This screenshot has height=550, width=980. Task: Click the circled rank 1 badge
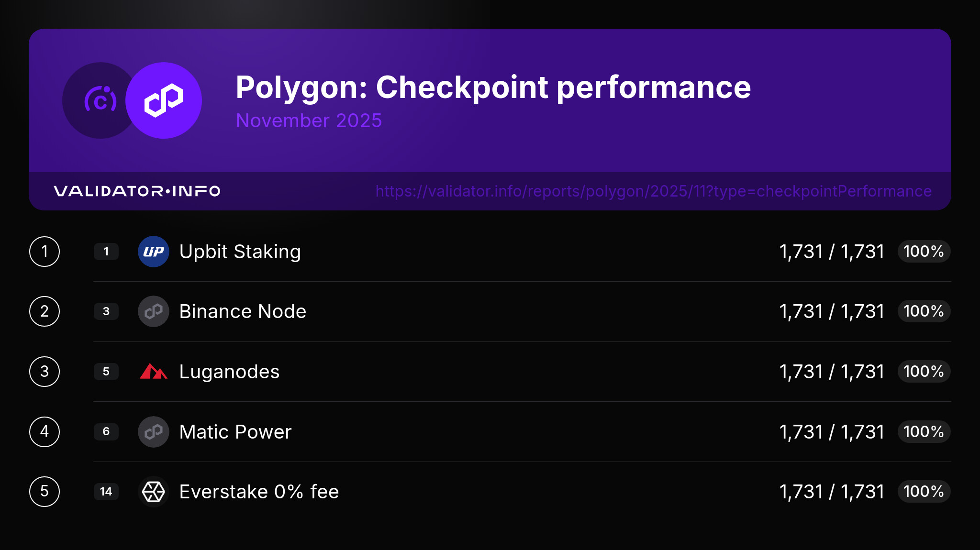pyautogui.click(x=45, y=252)
